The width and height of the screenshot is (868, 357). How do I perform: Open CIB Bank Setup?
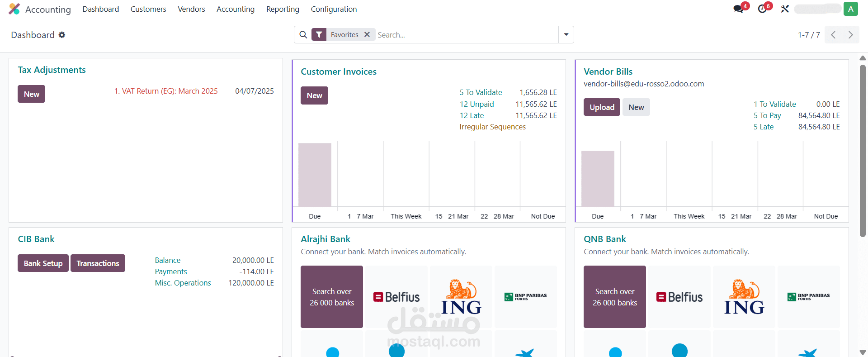[x=43, y=263]
